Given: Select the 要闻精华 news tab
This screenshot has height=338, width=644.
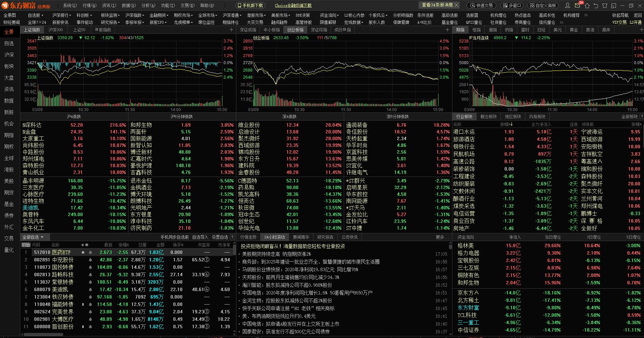Looking at the screenshot, I should point(301,237).
